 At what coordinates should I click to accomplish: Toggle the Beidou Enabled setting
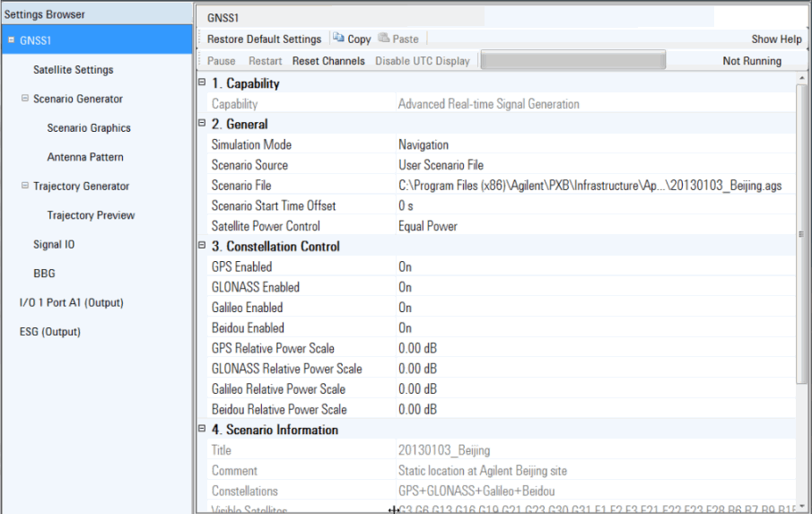tap(405, 328)
